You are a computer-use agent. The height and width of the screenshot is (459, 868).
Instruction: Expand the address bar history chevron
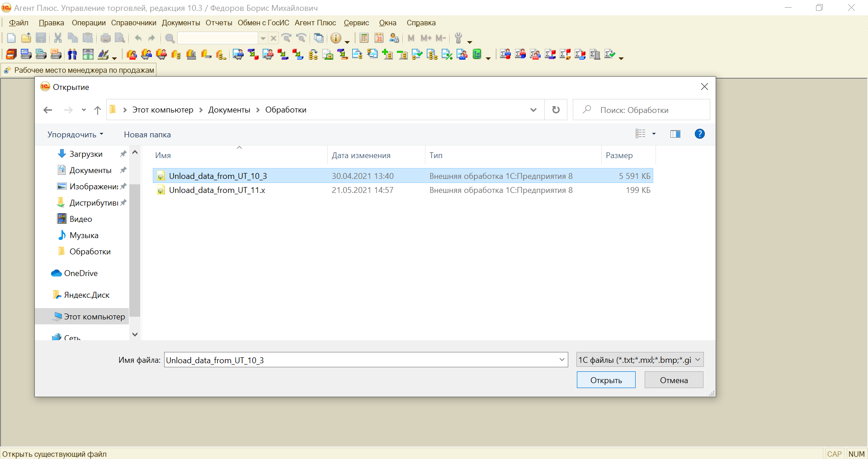[x=533, y=110]
